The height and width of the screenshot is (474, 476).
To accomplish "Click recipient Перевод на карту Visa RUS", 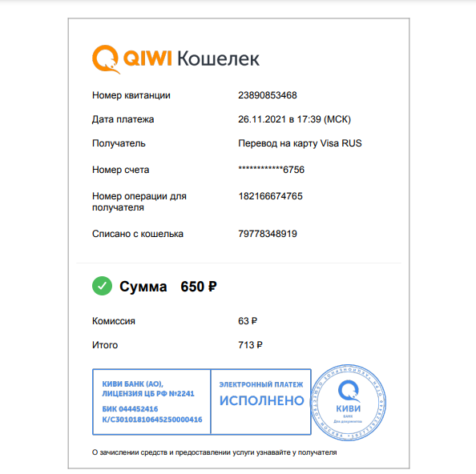I will (300, 143).
